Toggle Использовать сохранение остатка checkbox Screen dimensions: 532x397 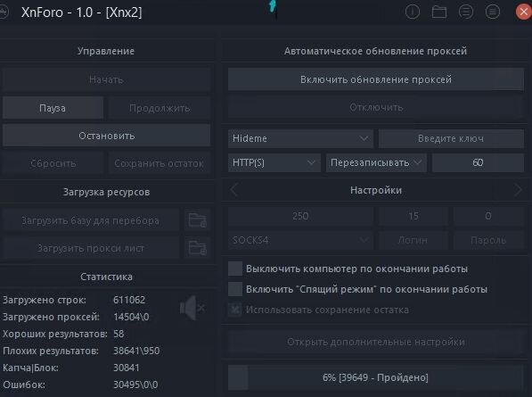pos(235,310)
